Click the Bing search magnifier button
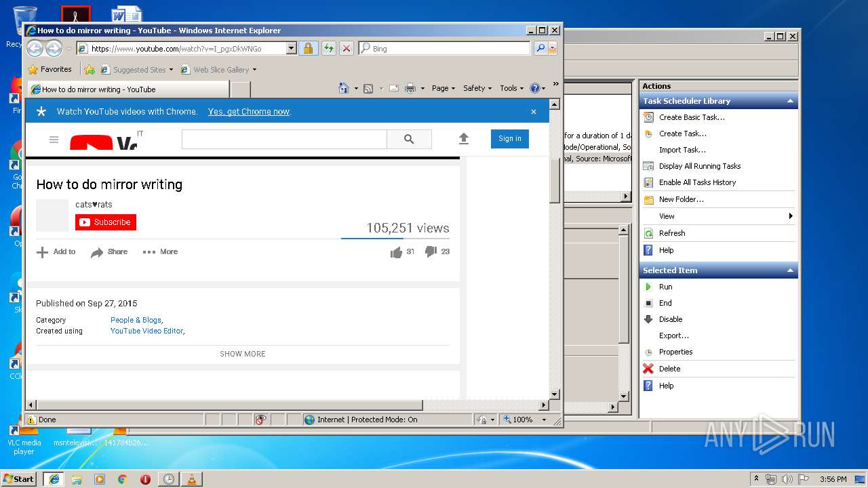 (x=540, y=48)
